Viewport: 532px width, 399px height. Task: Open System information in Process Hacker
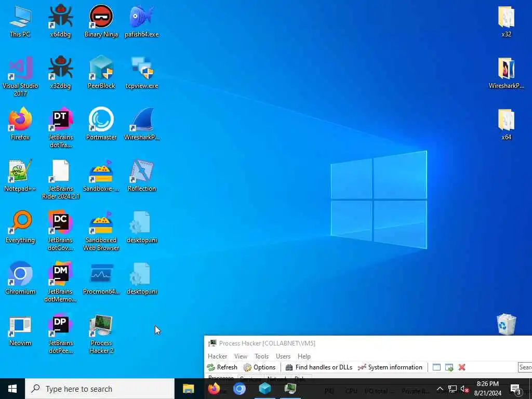point(390,367)
